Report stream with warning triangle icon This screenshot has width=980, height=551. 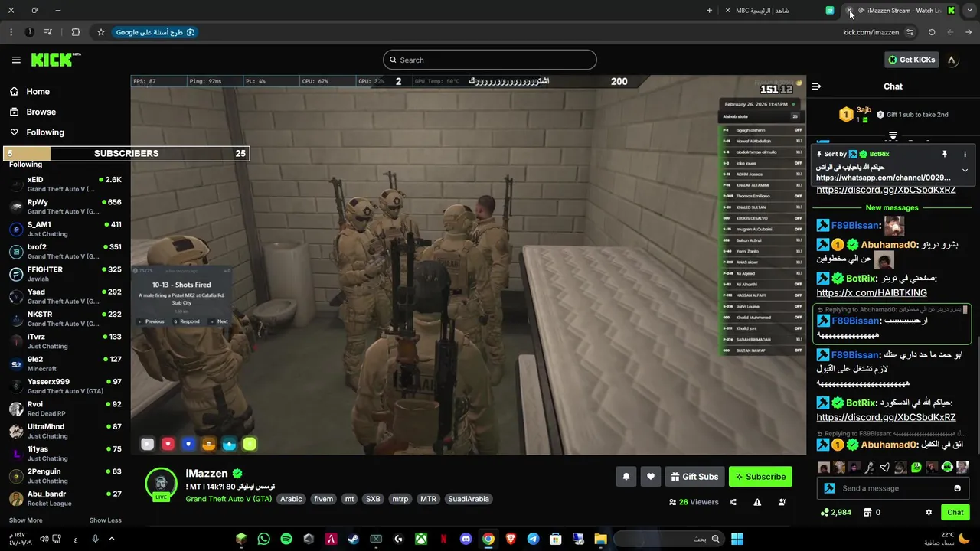coord(757,502)
